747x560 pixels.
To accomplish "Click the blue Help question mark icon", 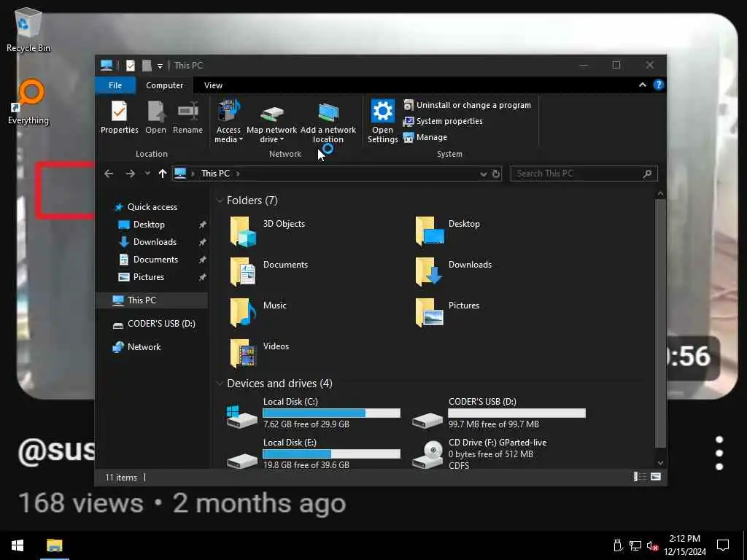I will click(x=659, y=85).
